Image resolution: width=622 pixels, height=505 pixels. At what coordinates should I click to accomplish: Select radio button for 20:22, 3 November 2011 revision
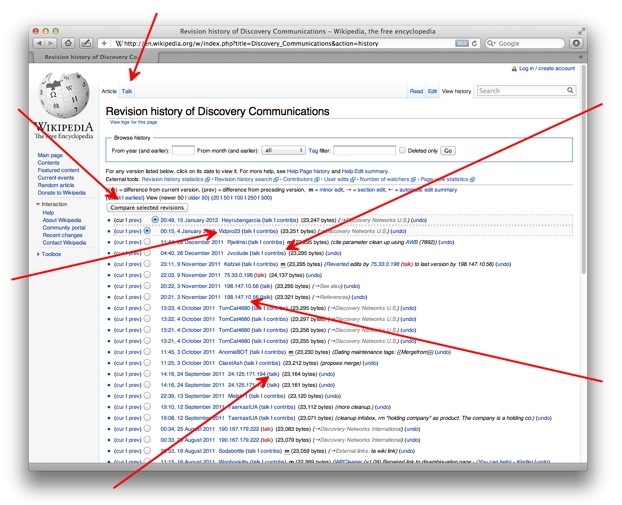[x=147, y=286]
